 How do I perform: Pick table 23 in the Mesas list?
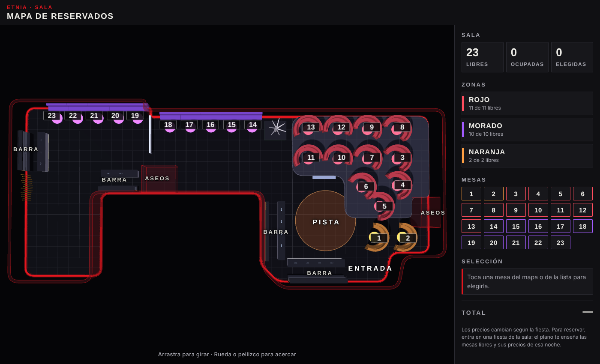coord(561,242)
